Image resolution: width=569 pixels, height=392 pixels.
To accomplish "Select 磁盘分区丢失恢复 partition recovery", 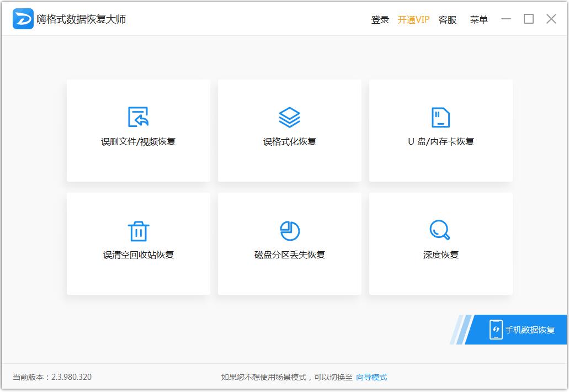I will click(289, 243).
